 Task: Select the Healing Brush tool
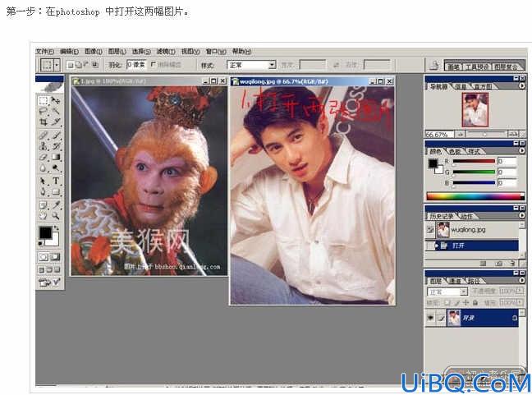click(44, 135)
